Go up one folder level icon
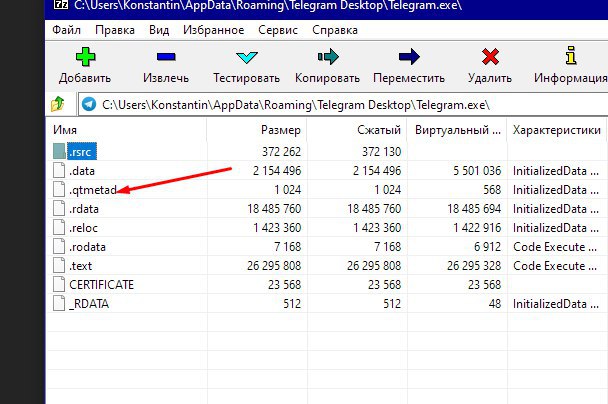 tap(58, 104)
